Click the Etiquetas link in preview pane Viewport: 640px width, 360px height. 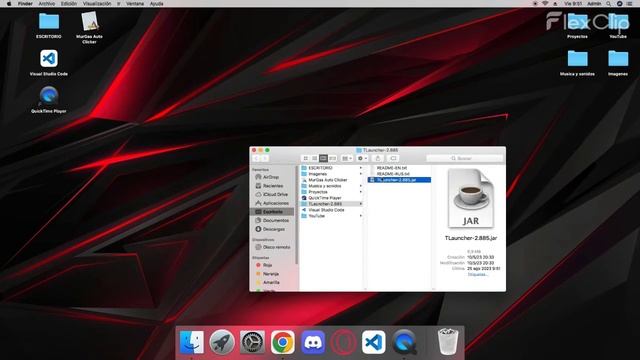[477, 274]
